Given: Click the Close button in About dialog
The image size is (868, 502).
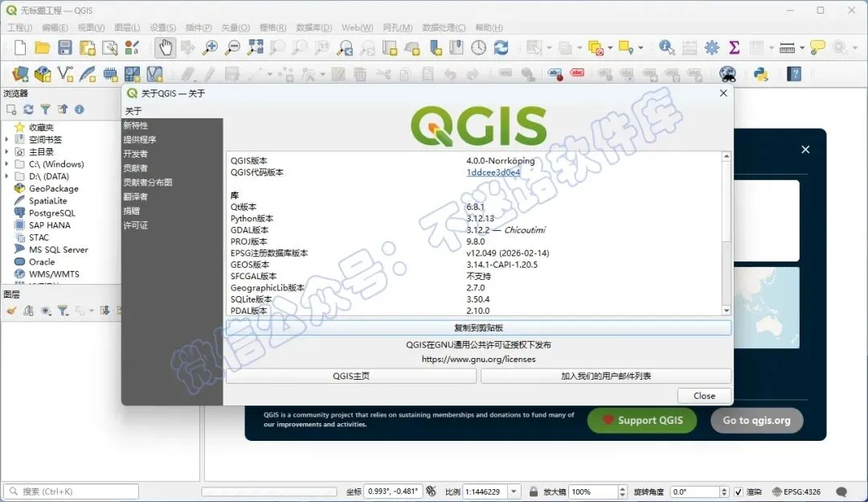Looking at the screenshot, I should pos(704,396).
